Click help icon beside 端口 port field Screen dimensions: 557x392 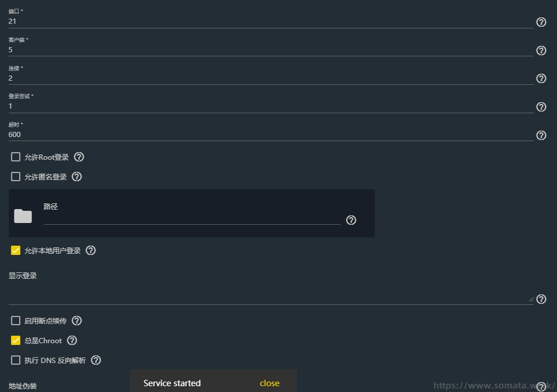pos(541,22)
